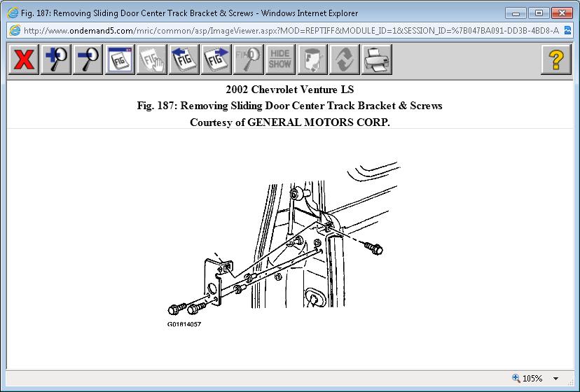Close the Internet Explorer window
580x392 pixels.
coord(562,13)
